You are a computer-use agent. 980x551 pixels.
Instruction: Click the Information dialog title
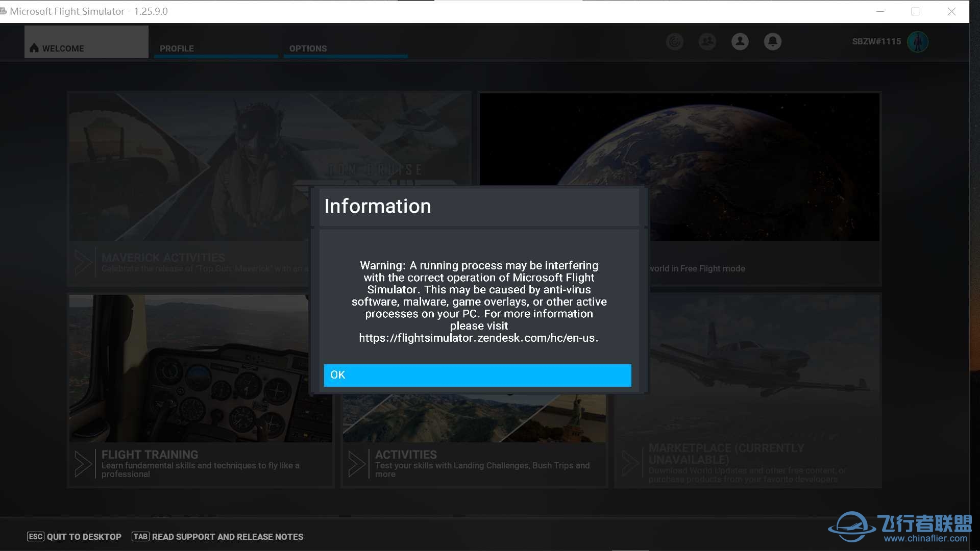(378, 206)
